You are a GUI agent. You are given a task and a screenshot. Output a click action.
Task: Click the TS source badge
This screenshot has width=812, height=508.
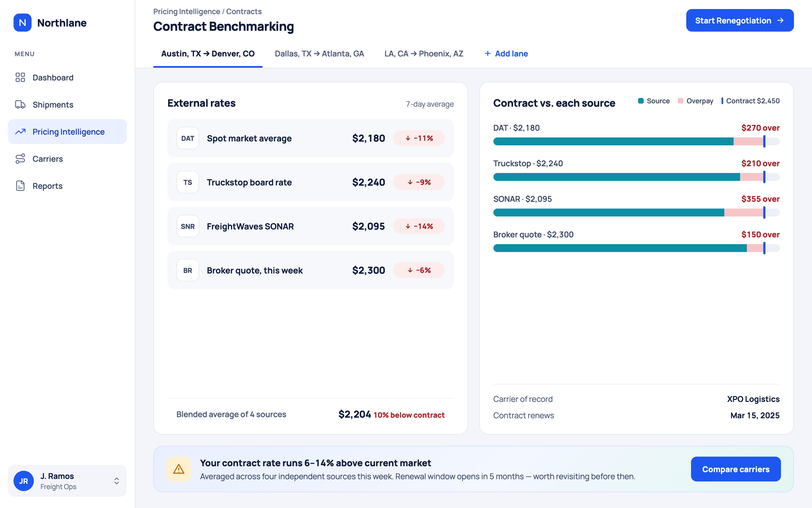[187, 182]
